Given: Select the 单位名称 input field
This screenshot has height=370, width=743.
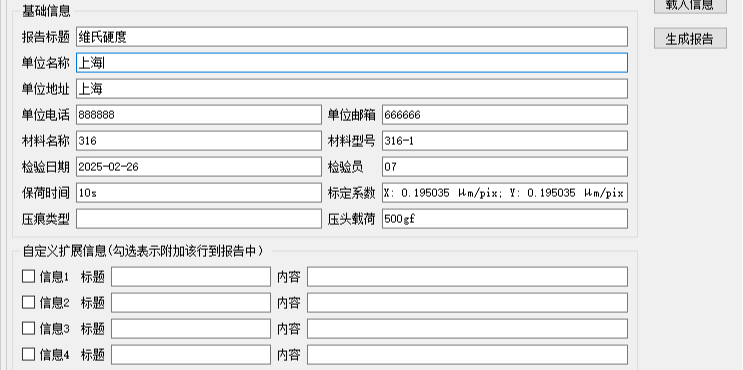Looking at the screenshot, I should [352, 63].
